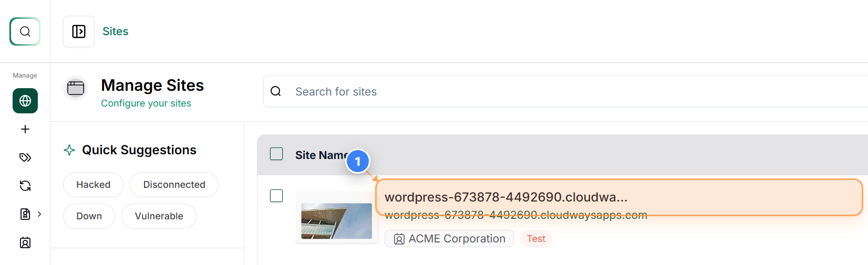This screenshot has height=265, width=868.
Task: Check the wordpress-673878 site row checkbox
Action: (276, 196)
